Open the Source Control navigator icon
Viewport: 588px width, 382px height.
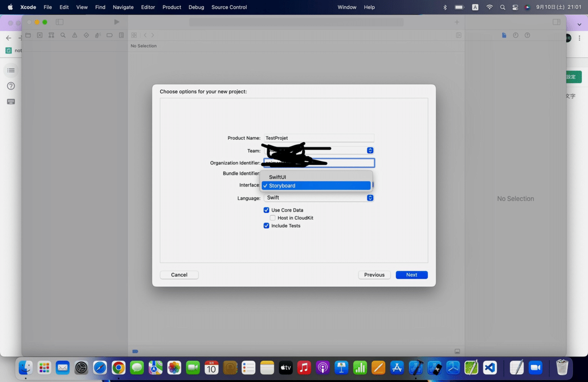tap(40, 35)
